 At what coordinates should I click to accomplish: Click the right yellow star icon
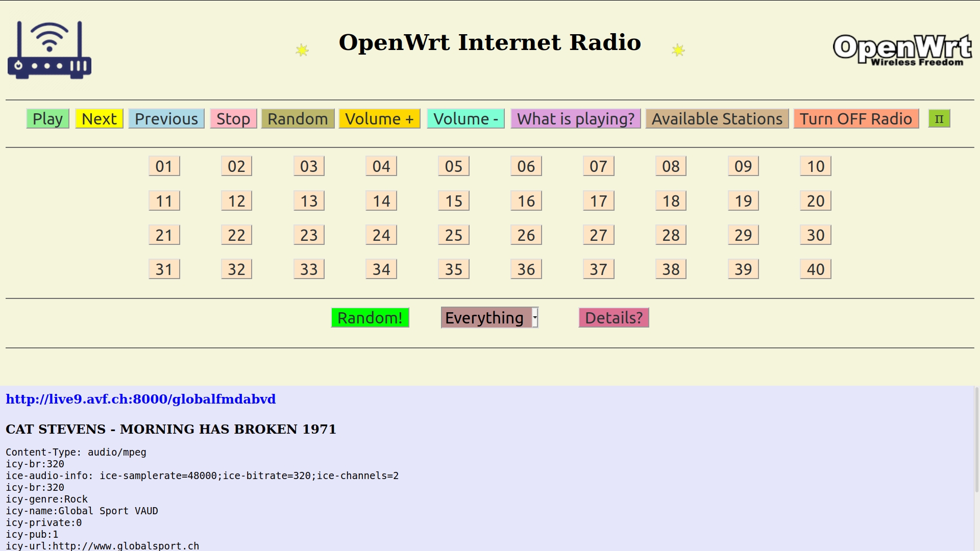pyautogui.click(x=678, y=50)
